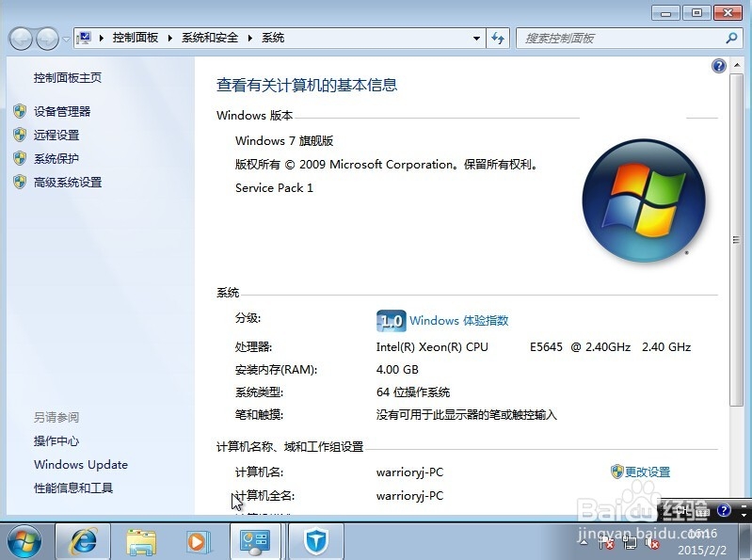
Task: Minimize the System window
Action: point(665,13)
